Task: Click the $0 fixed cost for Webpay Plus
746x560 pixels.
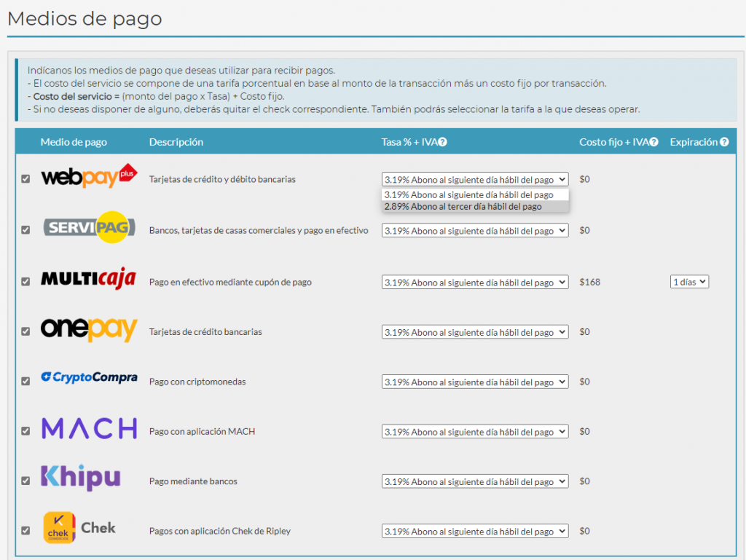Action: point(585,179)
